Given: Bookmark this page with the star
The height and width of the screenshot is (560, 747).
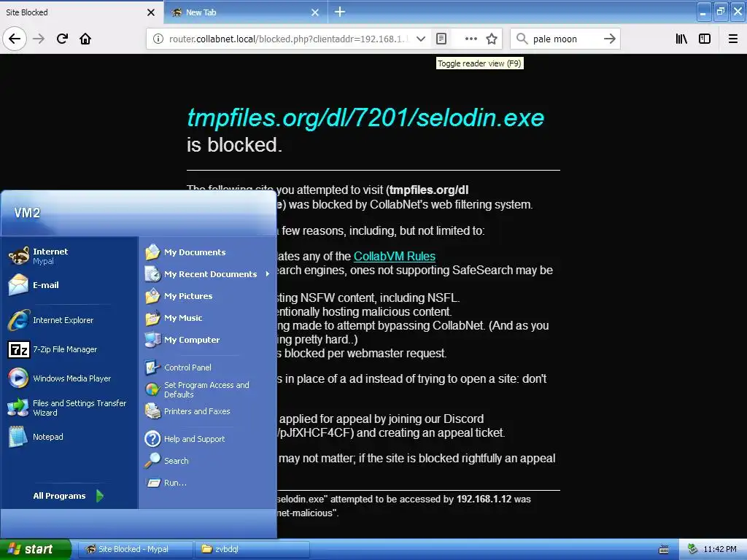Looking at the screenshot, I should 492,39.
